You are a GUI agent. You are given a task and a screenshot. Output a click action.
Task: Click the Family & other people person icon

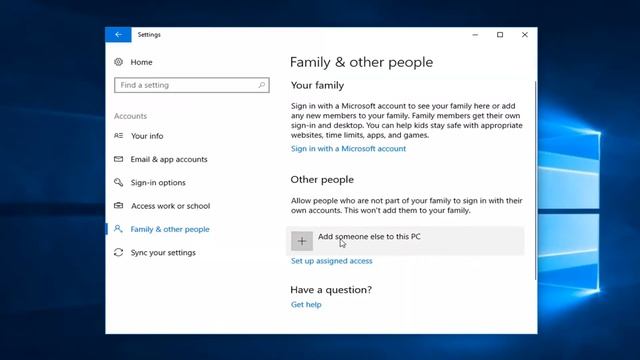pos(118,229)
